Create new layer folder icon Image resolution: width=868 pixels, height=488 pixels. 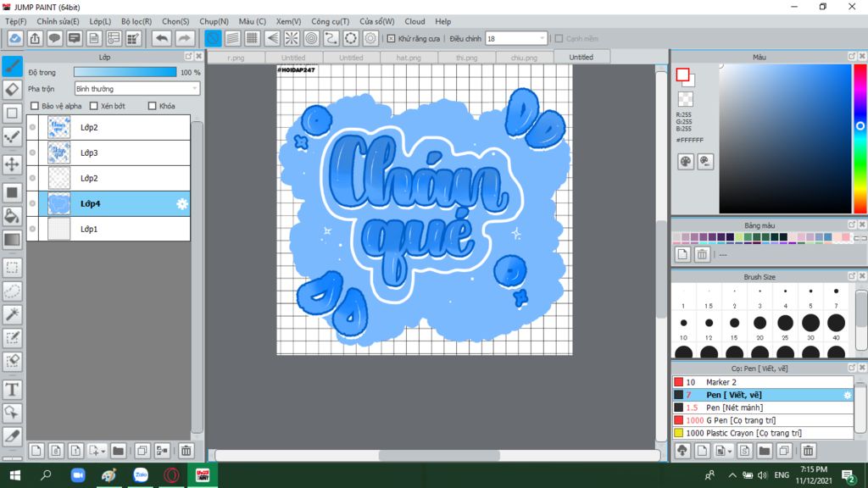pos(118,451)
